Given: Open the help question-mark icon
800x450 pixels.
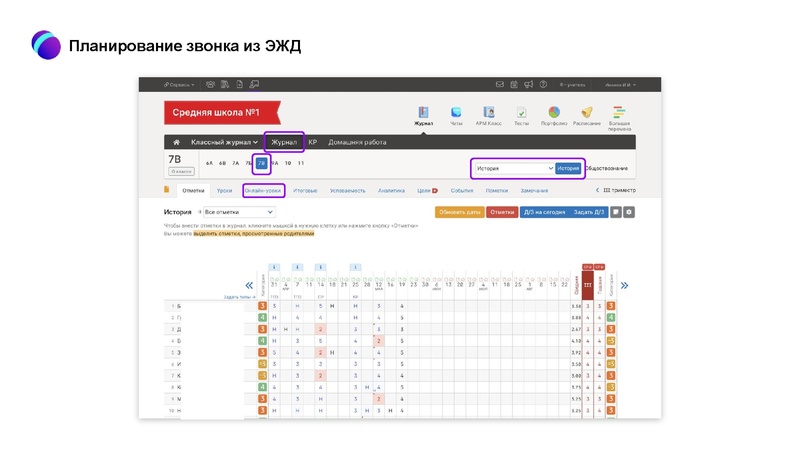Looking at the screenshot, I should (x=543, y=85).
